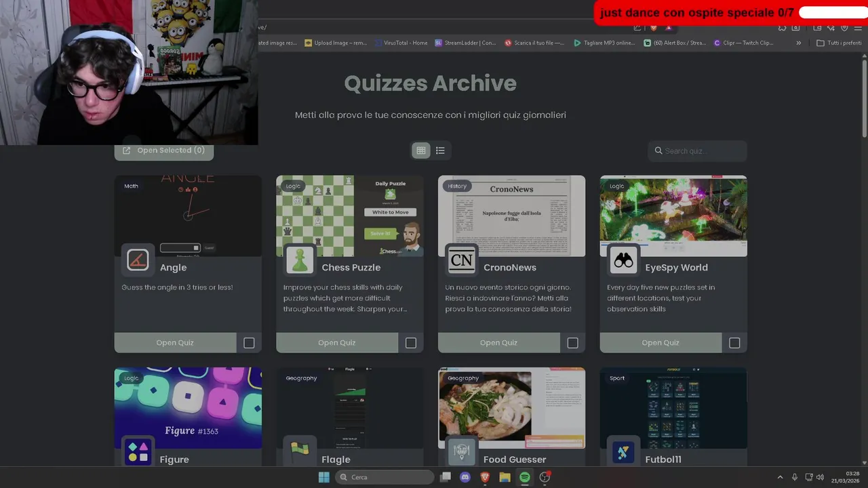
Task: Open Quiz for Angle
Action: (175, 343)
